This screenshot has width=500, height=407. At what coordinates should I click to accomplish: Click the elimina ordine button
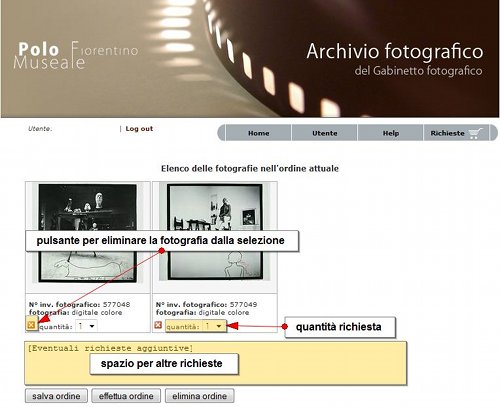tap(200, 396)
